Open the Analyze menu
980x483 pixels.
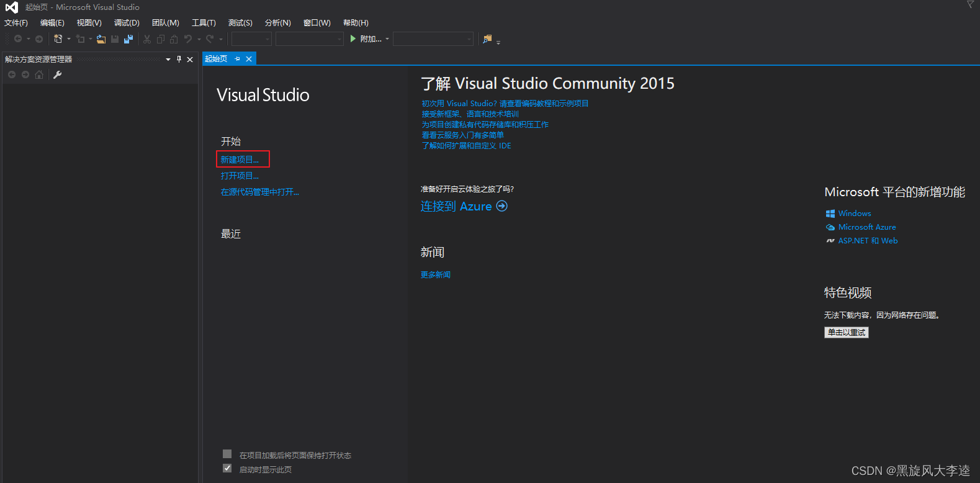278,23
